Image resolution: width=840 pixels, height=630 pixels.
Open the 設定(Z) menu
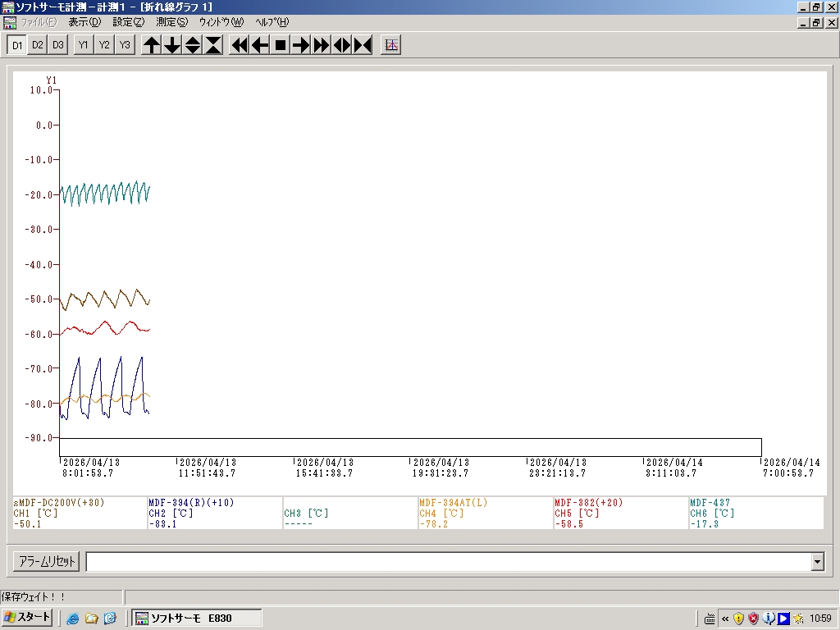tap(128, 22)
